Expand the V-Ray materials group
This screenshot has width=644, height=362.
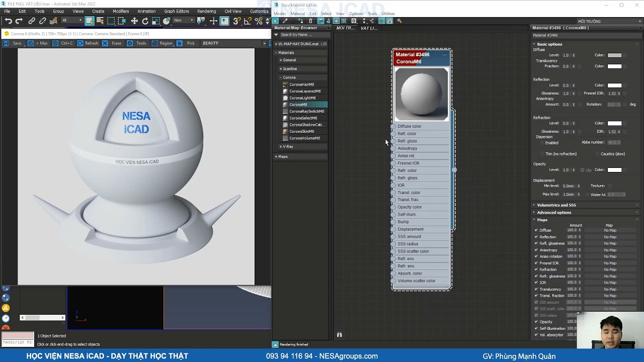pyautogui.click(x=281, y=147)
